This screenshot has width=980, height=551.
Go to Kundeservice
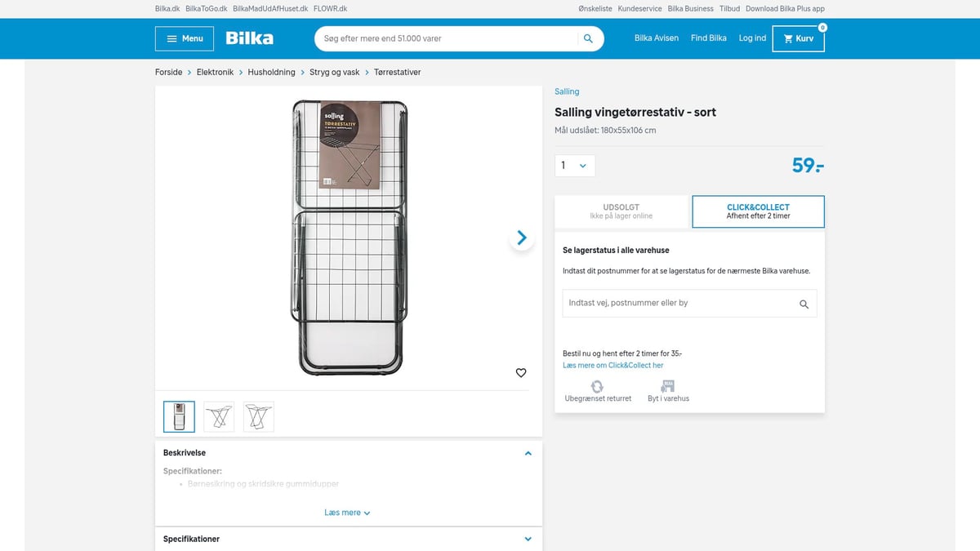point(639,8)
